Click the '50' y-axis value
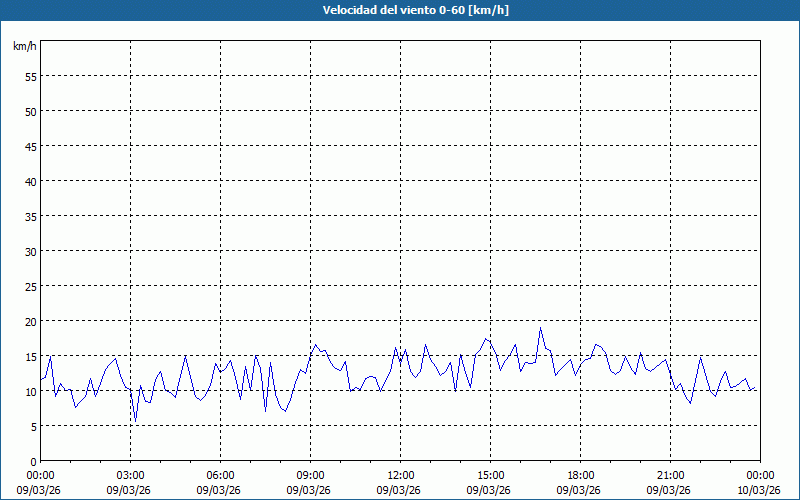800x500 pixels. (31, 111)
